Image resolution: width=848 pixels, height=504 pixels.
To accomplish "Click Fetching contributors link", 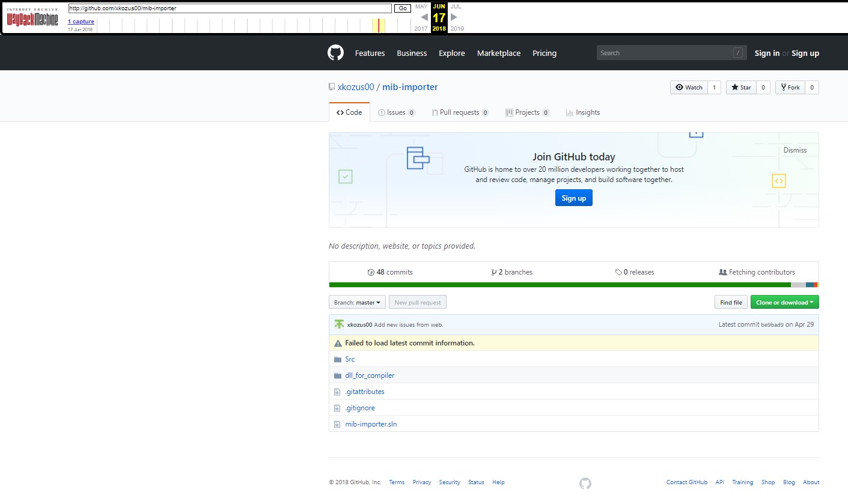I will [757, 272].
